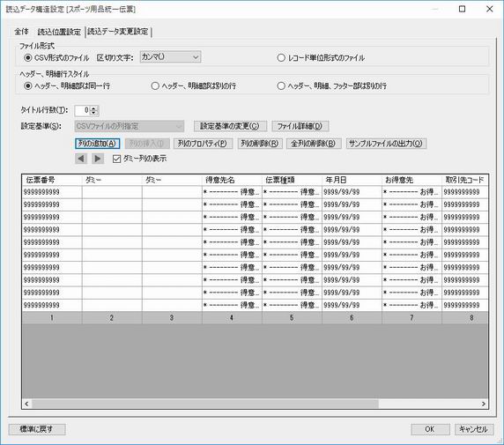Click the タイトル行数 input field

pos(82,110)
